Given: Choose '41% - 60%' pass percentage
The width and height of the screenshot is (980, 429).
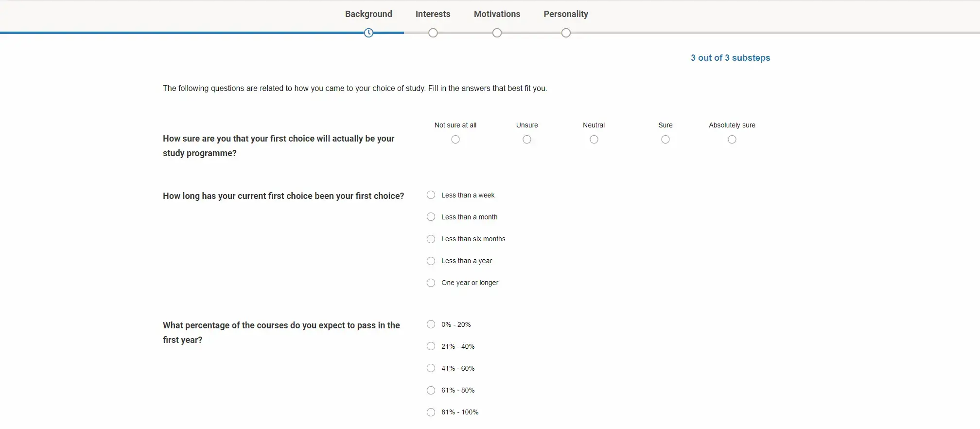Looking at the screenshot, I should pyautogui.click(x=431, y=368).
